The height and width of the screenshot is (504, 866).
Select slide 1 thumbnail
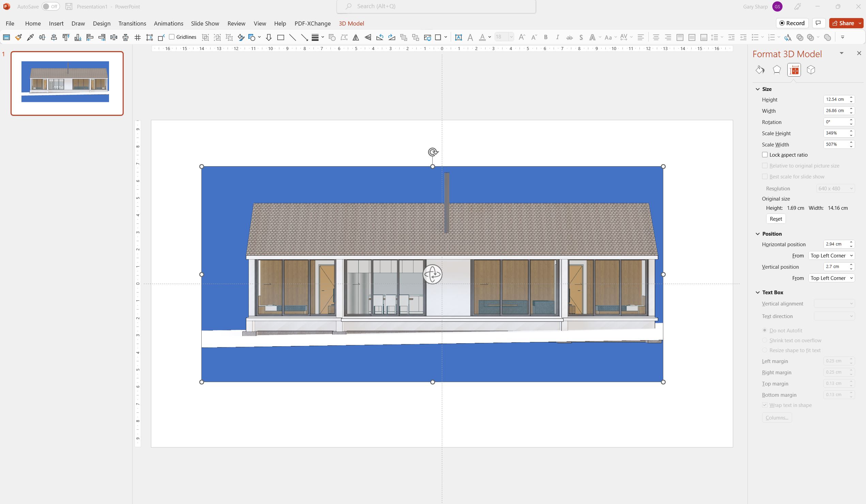pyautogui.click(x=67, y=83)
